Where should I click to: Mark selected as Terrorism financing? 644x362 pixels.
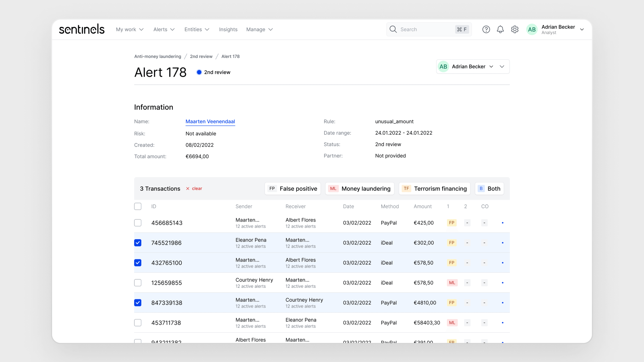point(434,188)
